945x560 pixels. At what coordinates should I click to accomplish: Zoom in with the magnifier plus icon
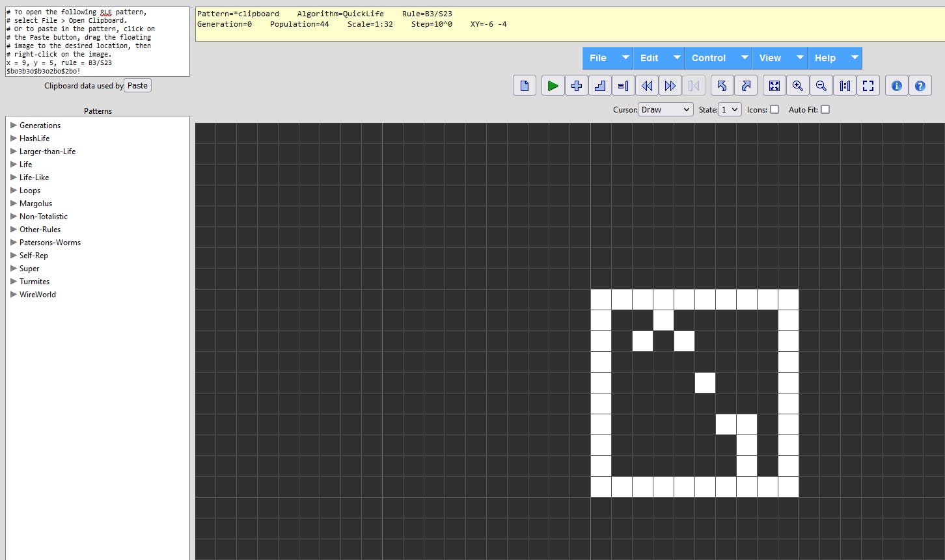click(797, 86)
